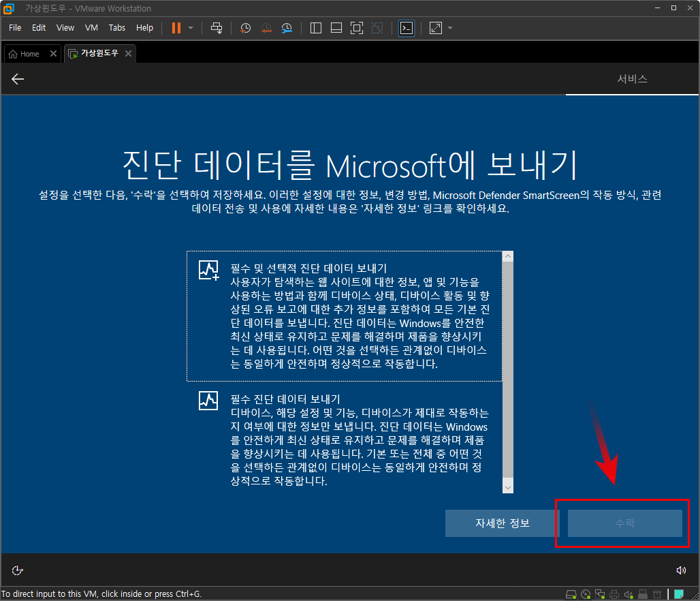The image size is (700, 601).
Task: Go back with the left arrow
Action: (18, 79)
